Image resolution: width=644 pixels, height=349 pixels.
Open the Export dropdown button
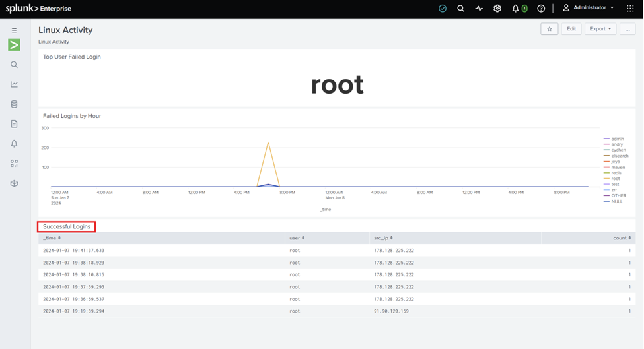click(600, 29)
